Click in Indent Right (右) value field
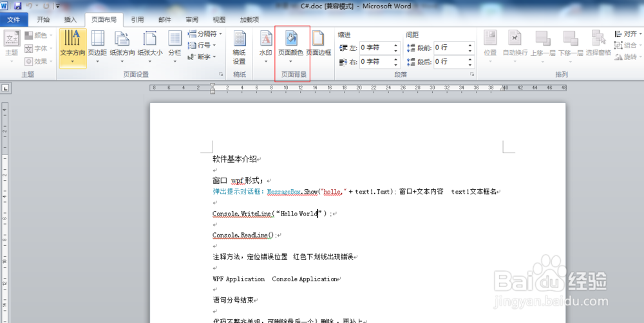Screen dimensions: 644x323 [x=375, y=62]
